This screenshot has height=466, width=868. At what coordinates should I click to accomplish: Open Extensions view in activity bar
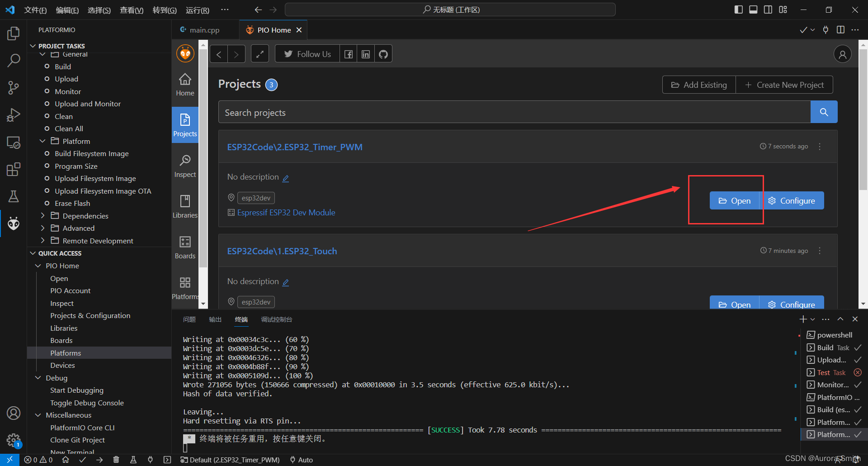[14, 169]
